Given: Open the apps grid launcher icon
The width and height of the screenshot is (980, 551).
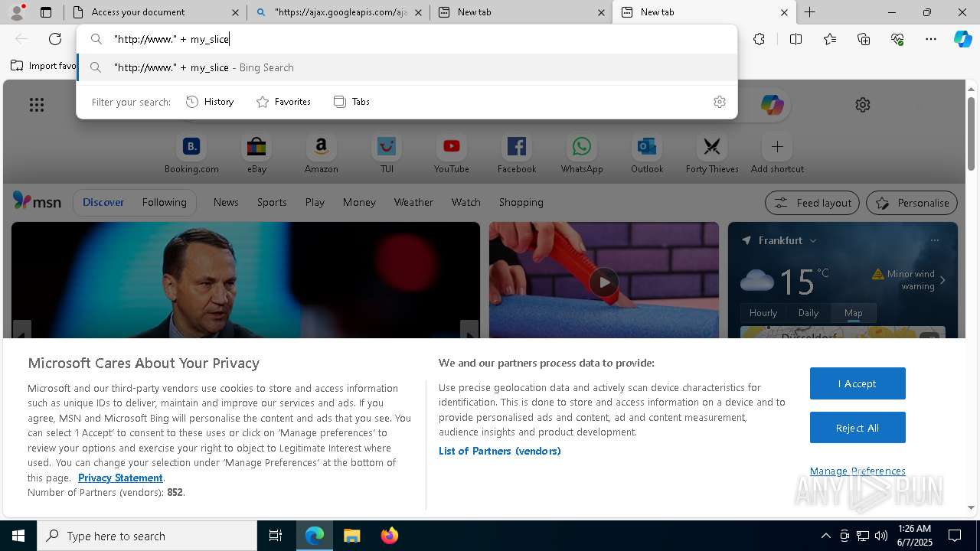Looking at the screenshot, I should [x=37, y=105].
